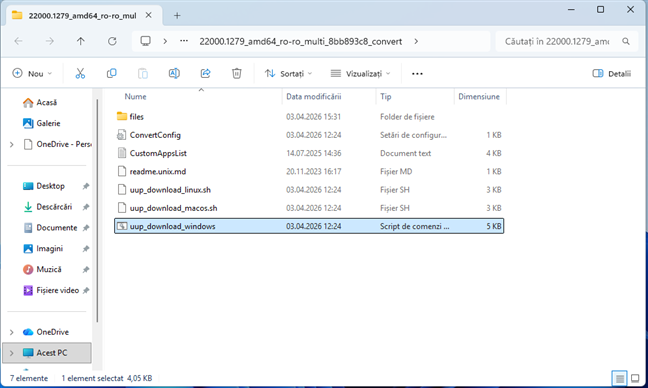Screen dimensions: 648x388
Task: Click the breadcrumb folder name in address bar
Action: tap(300, 41)
